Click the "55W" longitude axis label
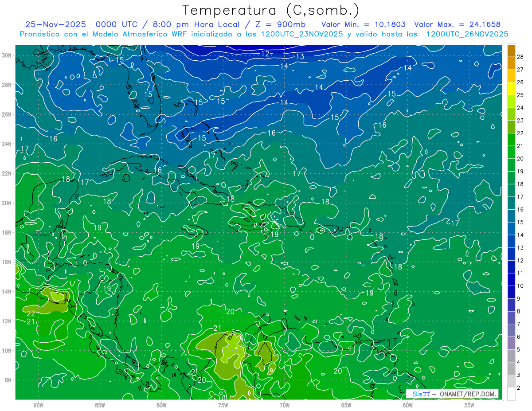 pos(469,405)
